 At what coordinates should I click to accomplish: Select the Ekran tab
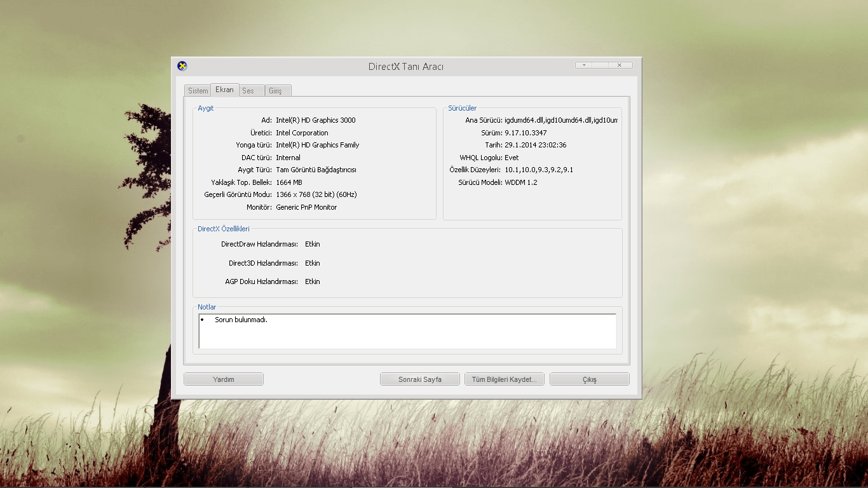click(224, 90)
